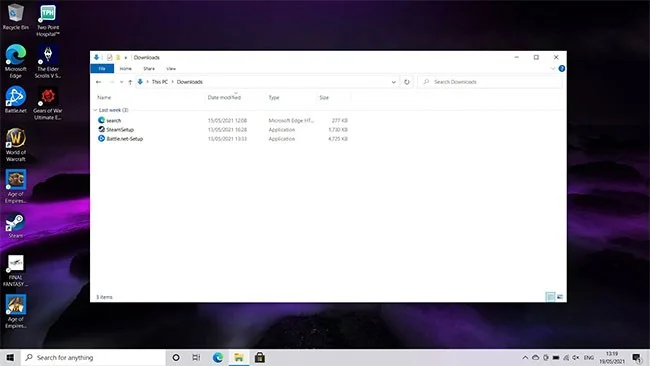The image size is (650, 366).
Task: Open Two Point Hospital desktop shortcut
Action: [x=48, y=20]
